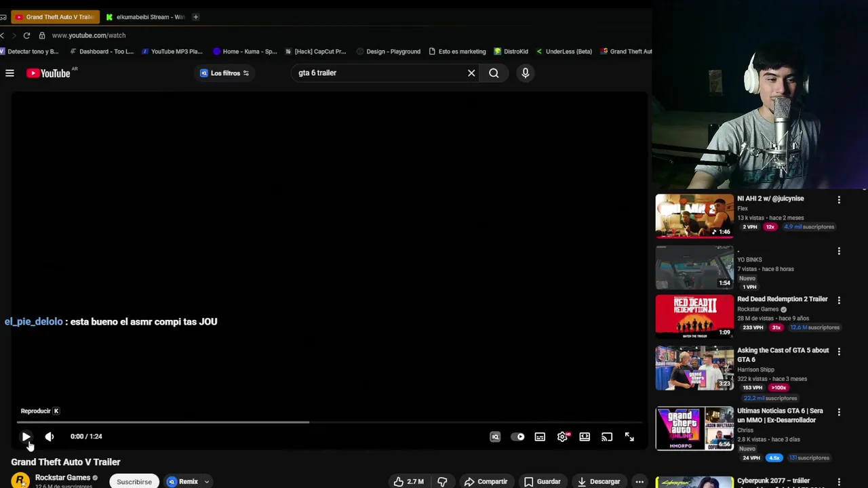Clear the search query text
868x488 pixels.
coord(471,73)
